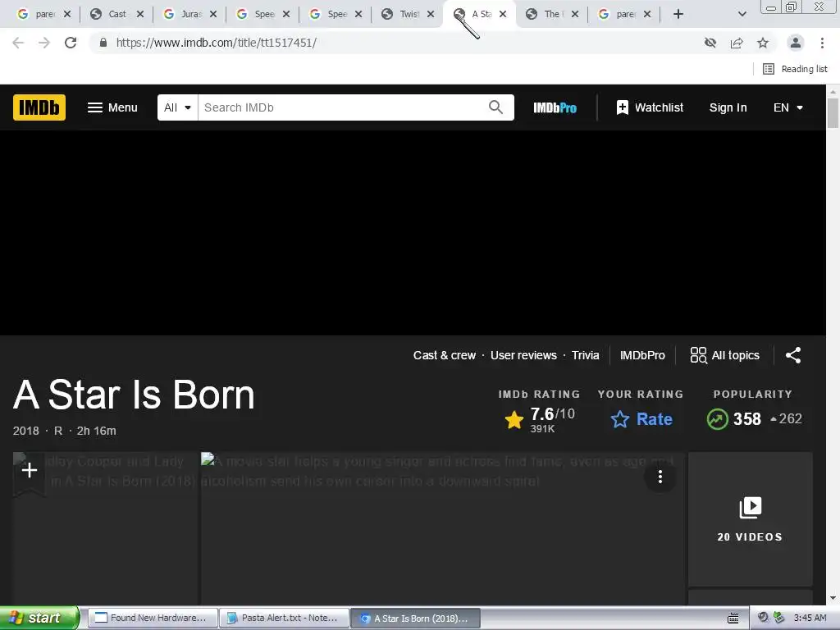Add the poster to Watchlist via plus ribbon

29,472
